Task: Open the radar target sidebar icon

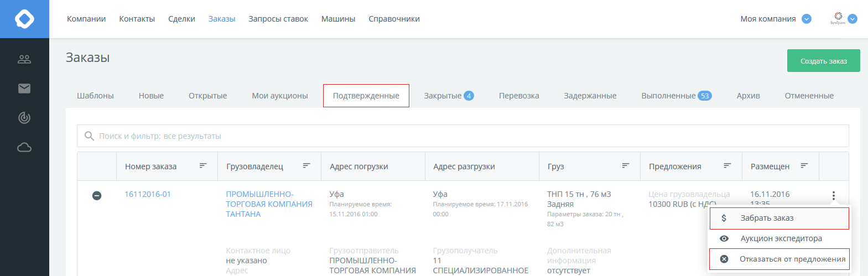Action: pos(24,118)
